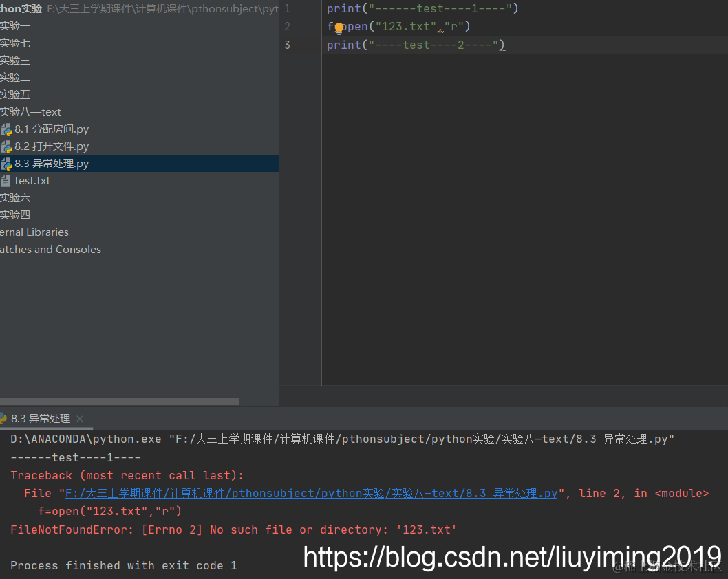Select External Libraries node
This screenshot has width=728, height=579.
(x=34, y=232)
